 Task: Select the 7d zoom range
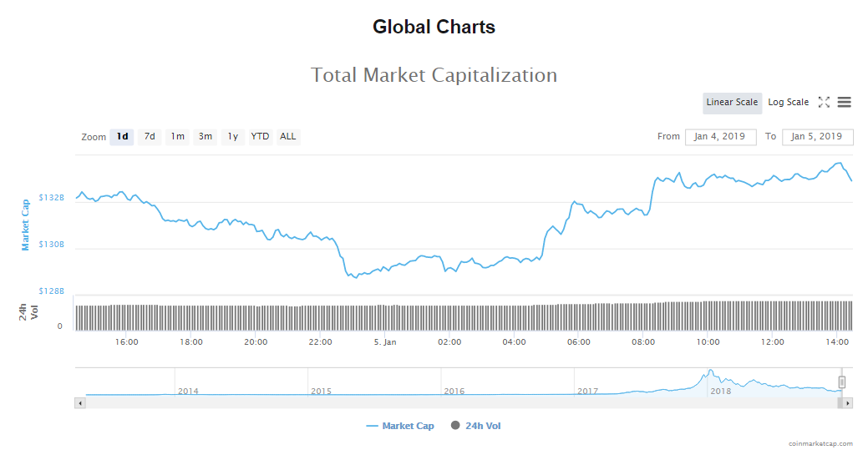[x=150, y=137]
